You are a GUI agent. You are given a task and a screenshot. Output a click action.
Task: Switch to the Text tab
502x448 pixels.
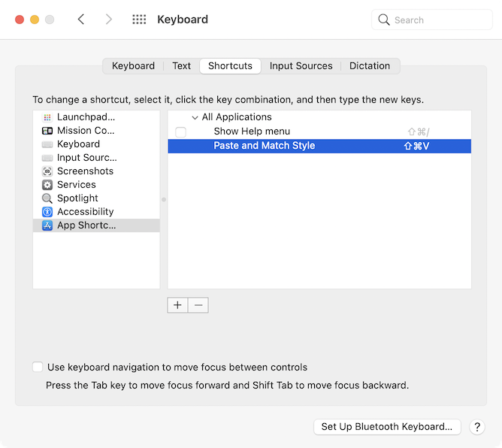tap(181, 66)
